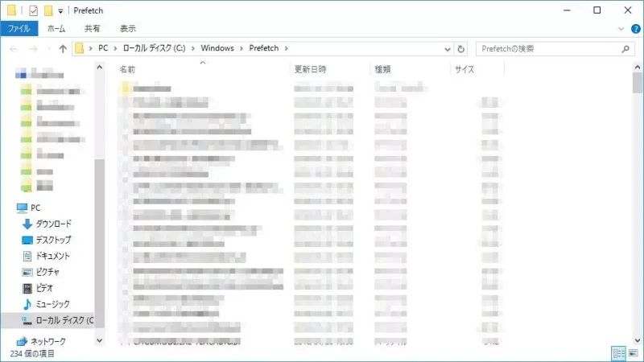Open Customize Quick Access Toolbar dropdown
This screenshot has height=362, width=644.
[60, 11]
